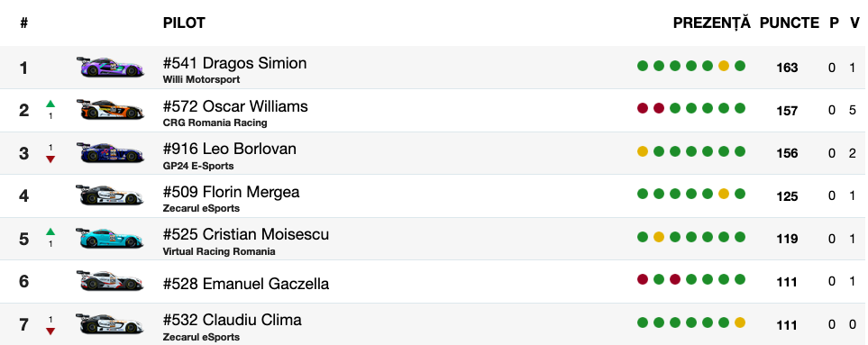This screenshot has height=345, width=868.
Task: Open the CRG Romania Racing team link
Action: 215,123
